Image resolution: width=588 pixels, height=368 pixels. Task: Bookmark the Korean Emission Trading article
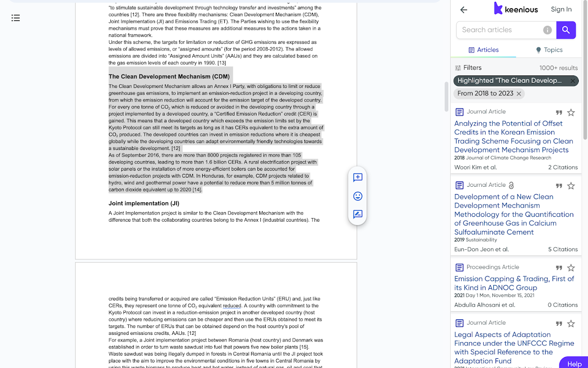[x=571, y=112]
